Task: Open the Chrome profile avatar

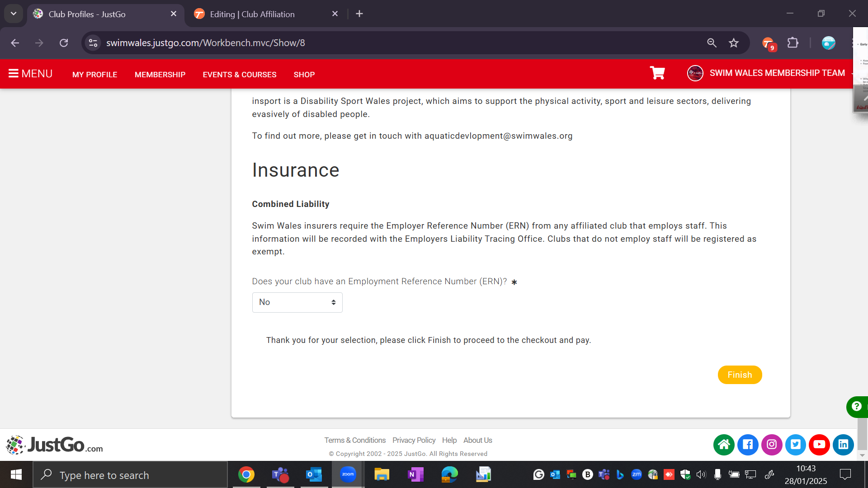Action: [828, 43]
